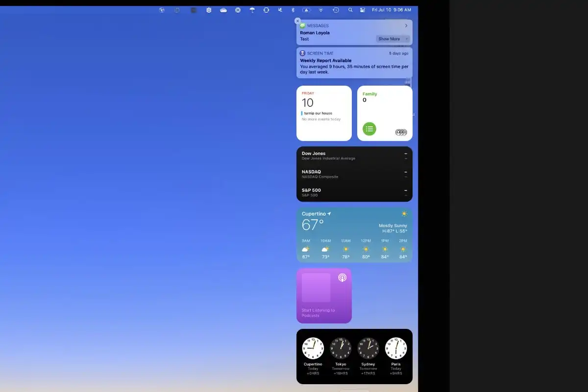Click the muted volume icon in the menu bar
Image resolution: width=588 pixels, height=392 pixels.
point(281,10)
